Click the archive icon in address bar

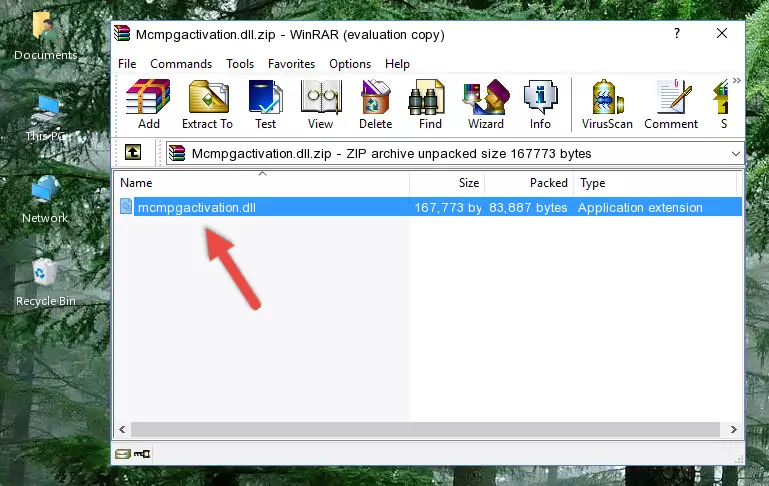point(177,153)
